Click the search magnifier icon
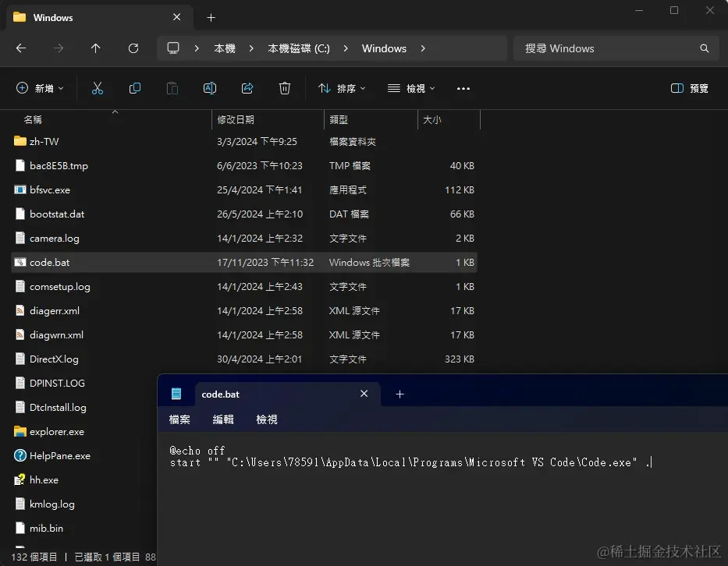This screenshot has height=566, width=728. pos(705,48)
